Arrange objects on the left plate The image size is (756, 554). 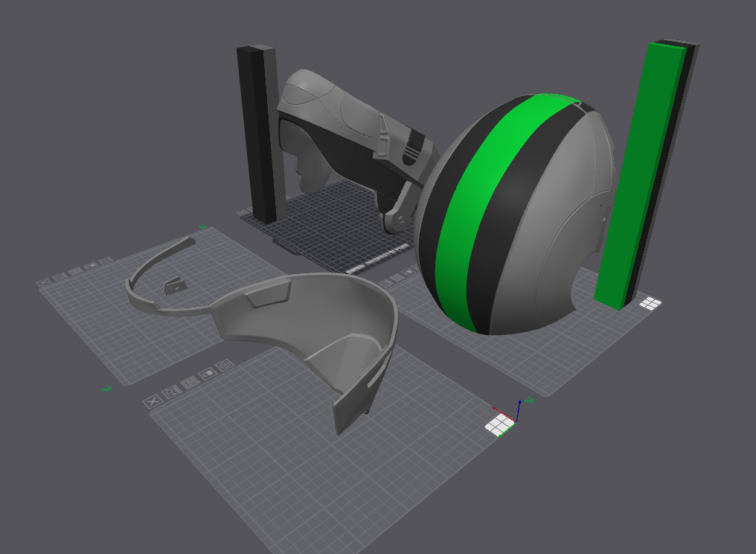74,272
